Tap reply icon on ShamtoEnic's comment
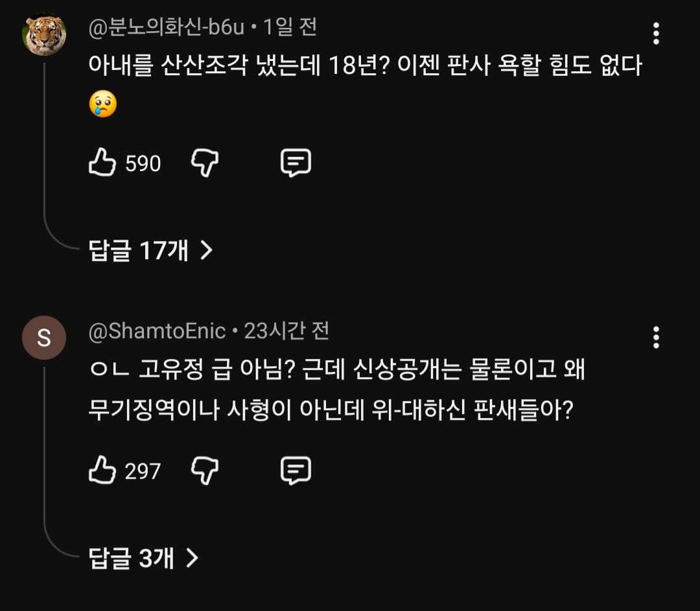This screenshot has height=611, width=700. (296, 470)
